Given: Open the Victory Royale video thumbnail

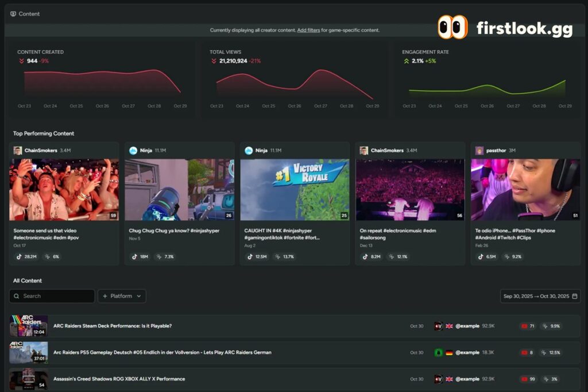Looking at the screenshot, I should [x=295, y=190].
